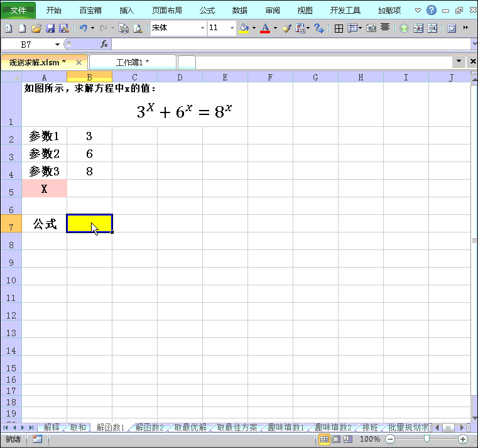The width and height of the screenshot is (478, 448).
Task: Click the Save As icon
Action: point(64,28)
